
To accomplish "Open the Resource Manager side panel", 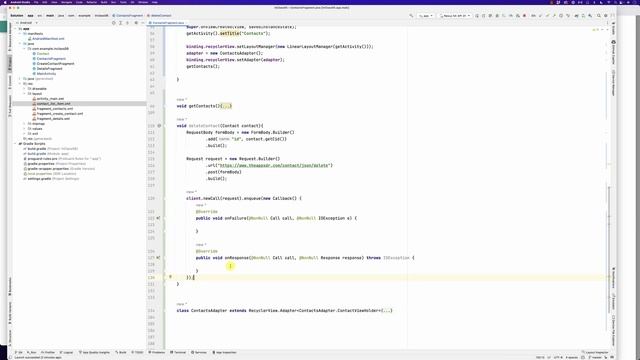I will 10,37.
